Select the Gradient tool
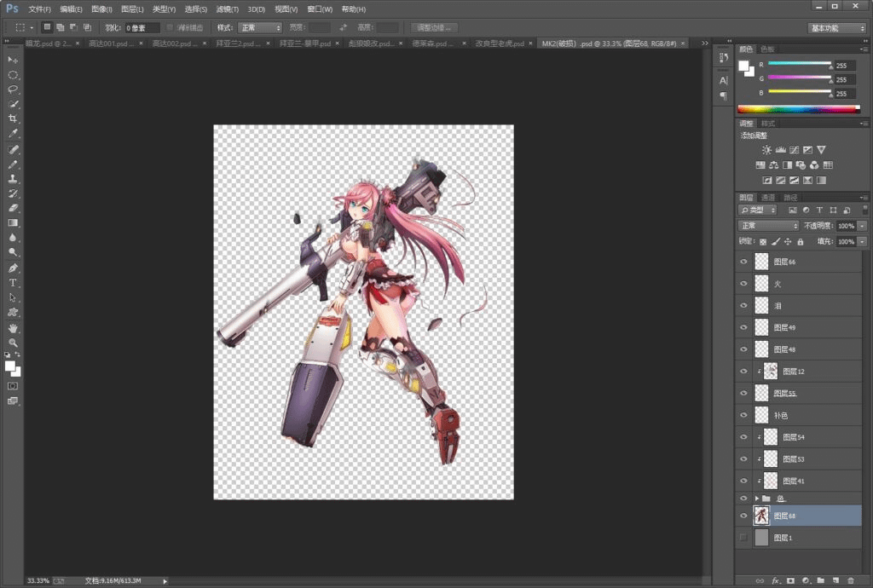Image resolution: width=873 pixels, height=588 pixels. click(13, 222)
